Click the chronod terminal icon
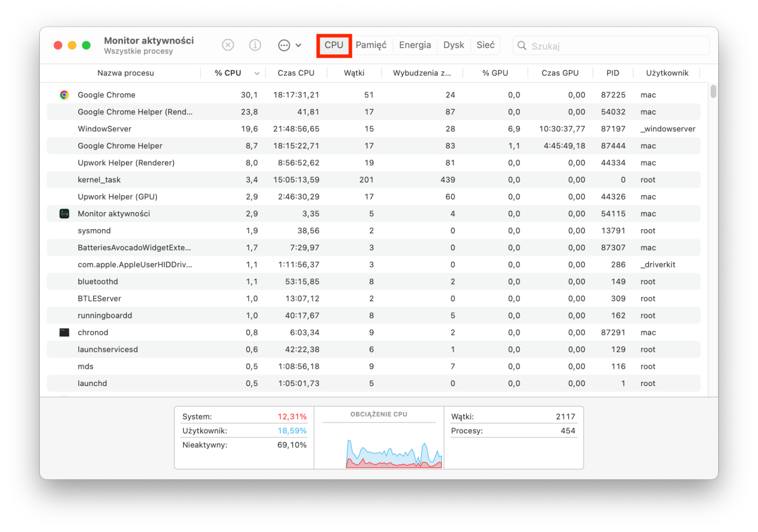The width and height of the screenshot is (758, 532). 64,333
